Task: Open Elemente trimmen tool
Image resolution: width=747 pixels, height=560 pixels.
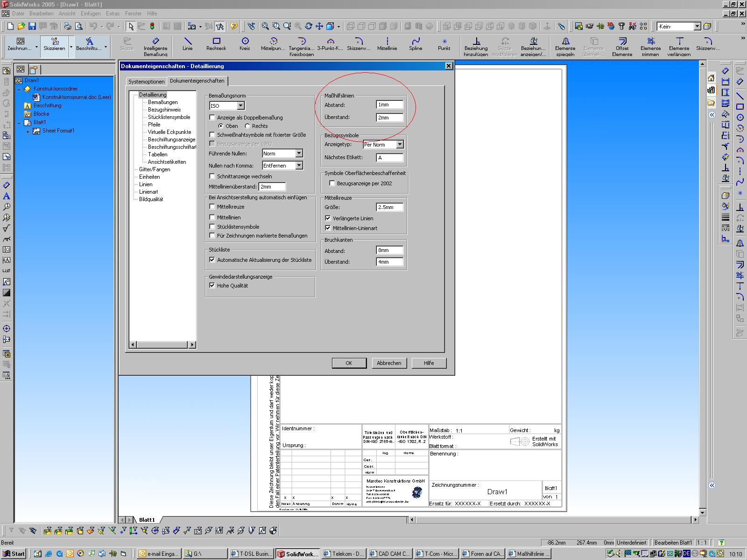Action: click(650, 44)
